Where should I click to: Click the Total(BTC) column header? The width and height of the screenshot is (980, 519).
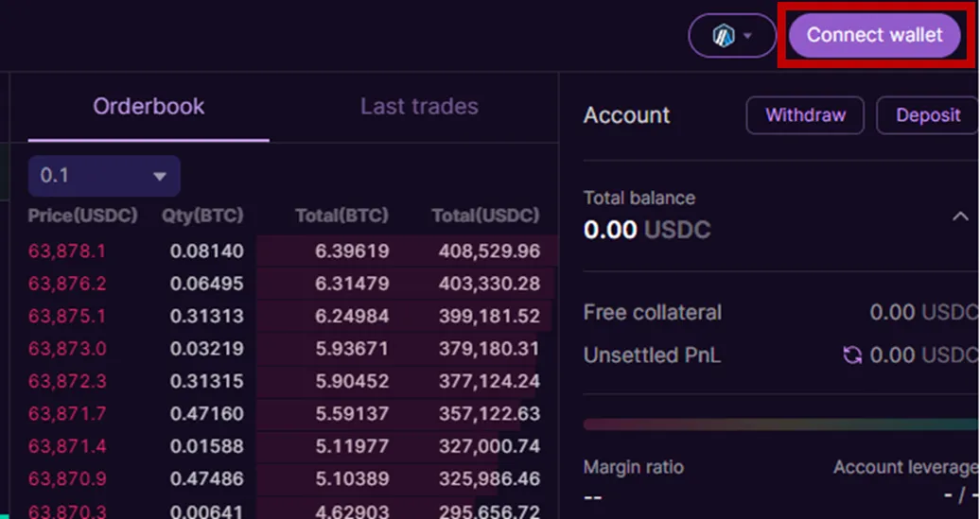click(x=341, y=216)
